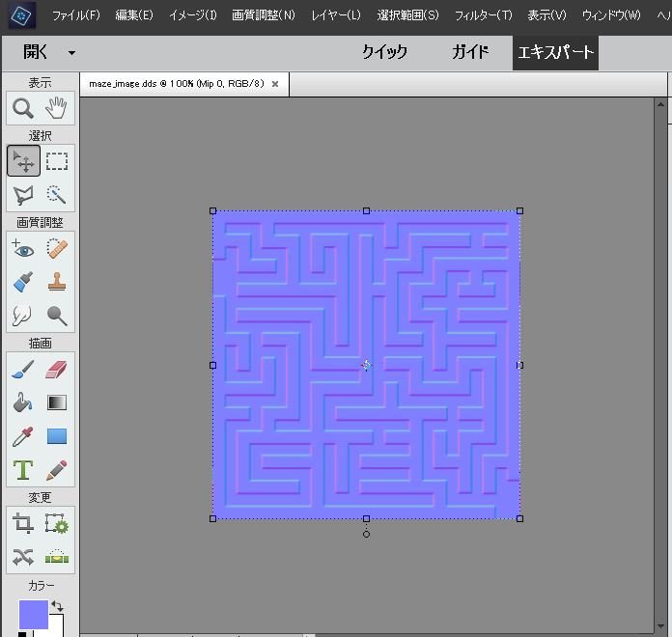Pick the Rectangular Marquee tool

(x=57, y=161)
